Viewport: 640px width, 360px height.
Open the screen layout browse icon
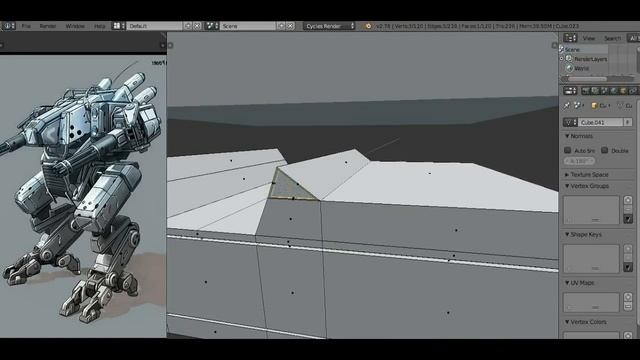(119, 26)
